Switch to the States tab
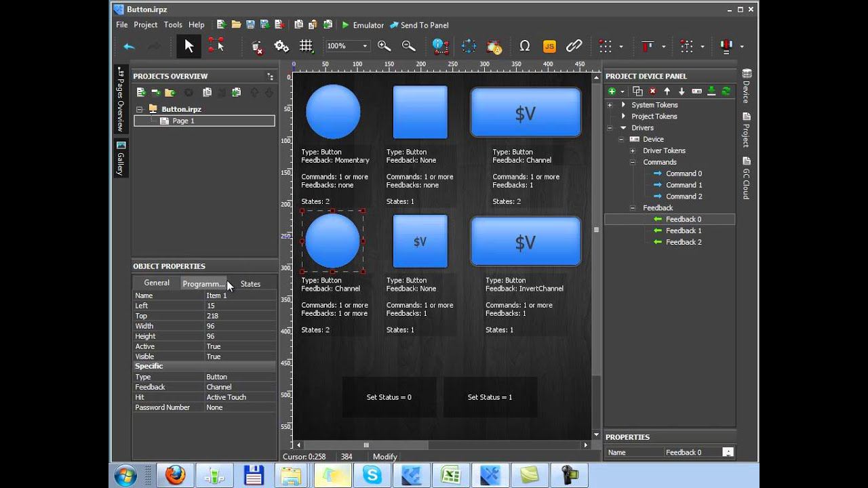This screenshot has height=488, width=868. 250,284
